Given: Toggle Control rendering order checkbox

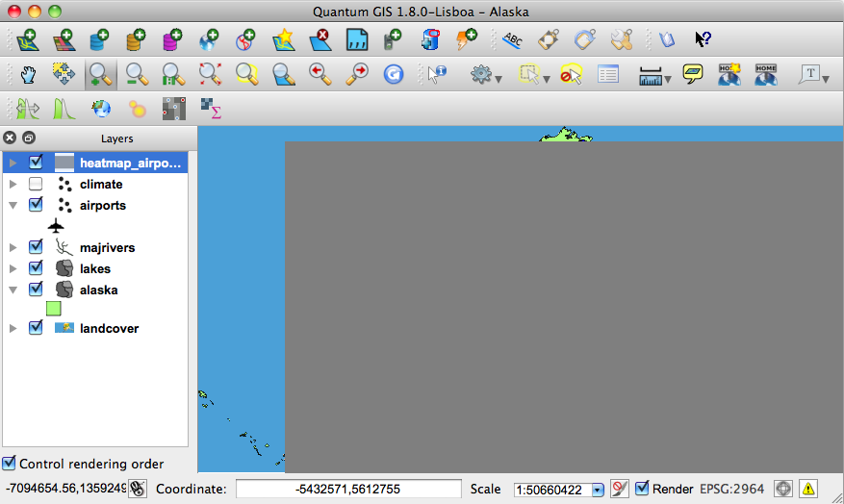Looking at the screenshot, I should [10, 464].
